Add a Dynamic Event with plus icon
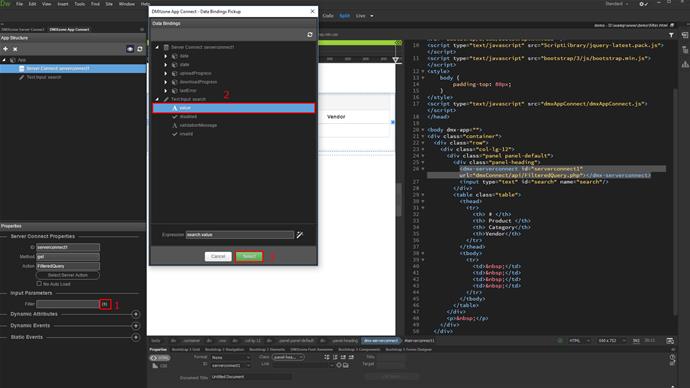This screenshot has width=690, height=388. [136, 326]
